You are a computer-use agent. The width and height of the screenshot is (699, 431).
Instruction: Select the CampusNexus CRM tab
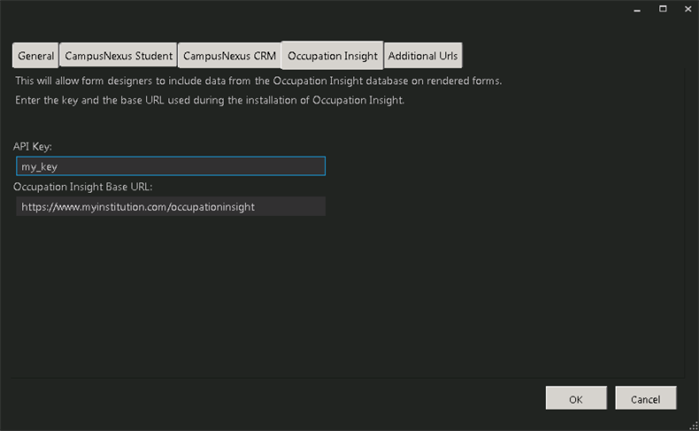pos(230,56)
